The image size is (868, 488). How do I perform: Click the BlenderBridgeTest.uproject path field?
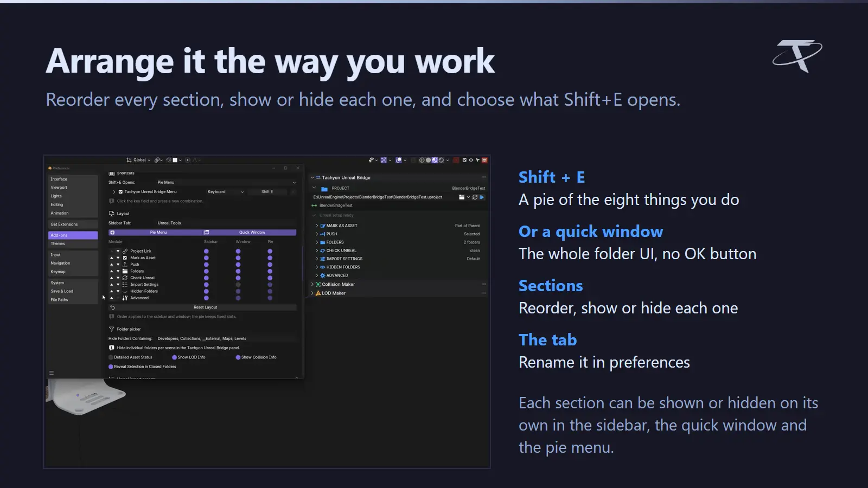click(384, 197)
